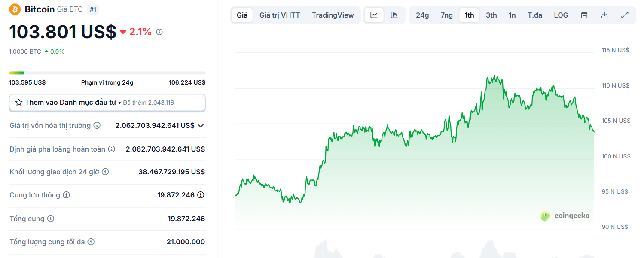Click max supply value 21.000.000

point(186,242)
